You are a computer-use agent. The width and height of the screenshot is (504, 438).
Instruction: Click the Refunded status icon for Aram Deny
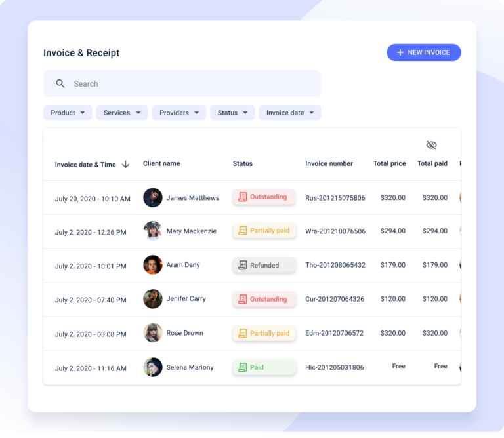(x=243, y=266)
